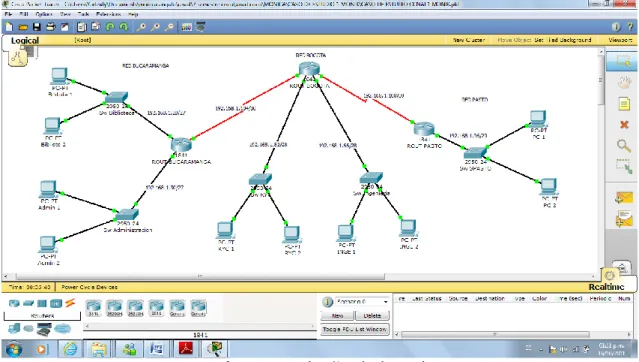Open the Tools menu

click(x=84, y=14)
